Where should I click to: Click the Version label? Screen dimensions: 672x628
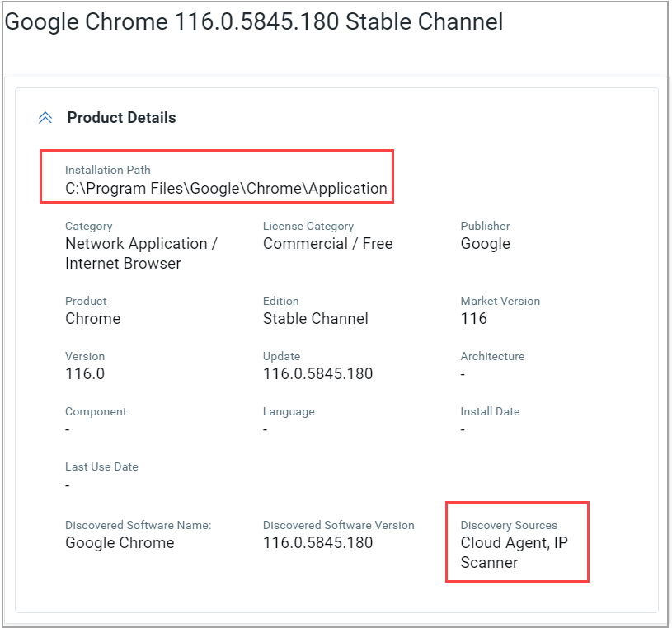tap(85, 356)
